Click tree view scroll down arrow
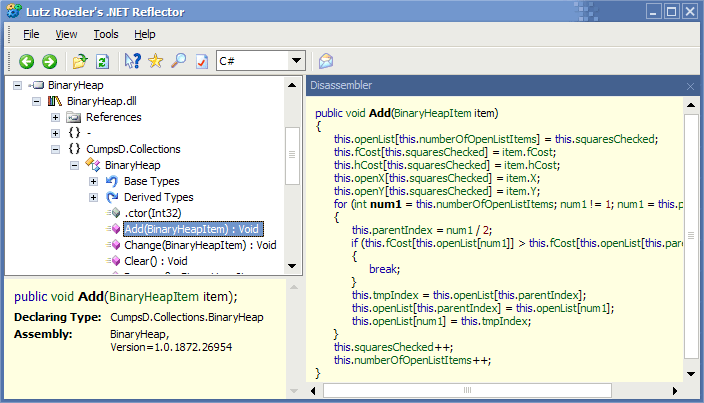704x403 pixels. tap(292, 266)
